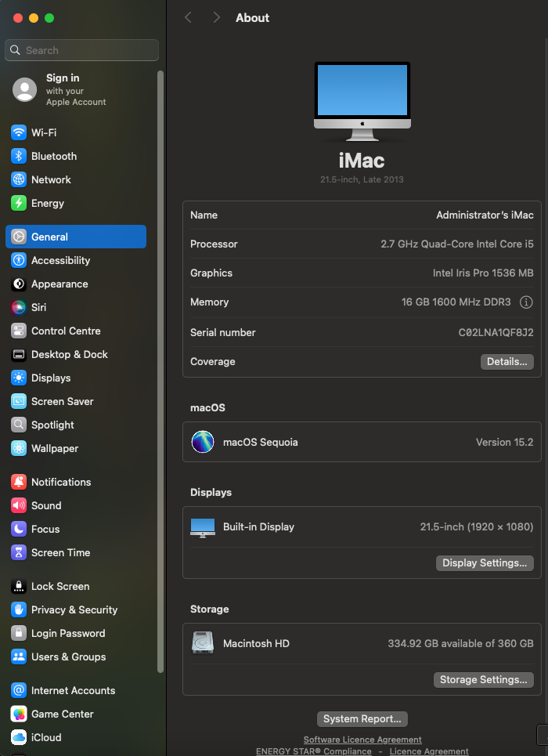Image resolution: width=548 pixels, height=756 pixels.
Task: Click the user avatar beside Sign in
Action: click(x=24, y=89)
